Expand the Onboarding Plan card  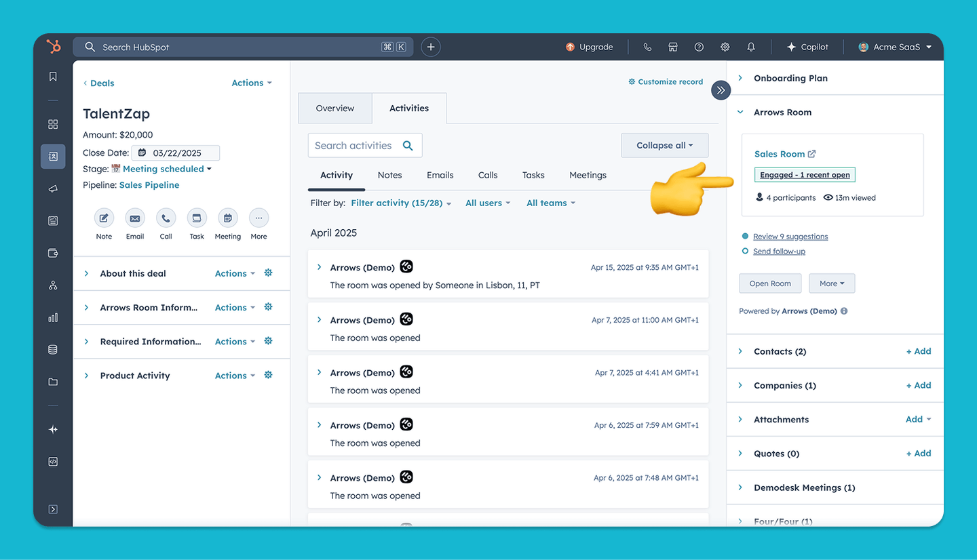click(740, 78)
